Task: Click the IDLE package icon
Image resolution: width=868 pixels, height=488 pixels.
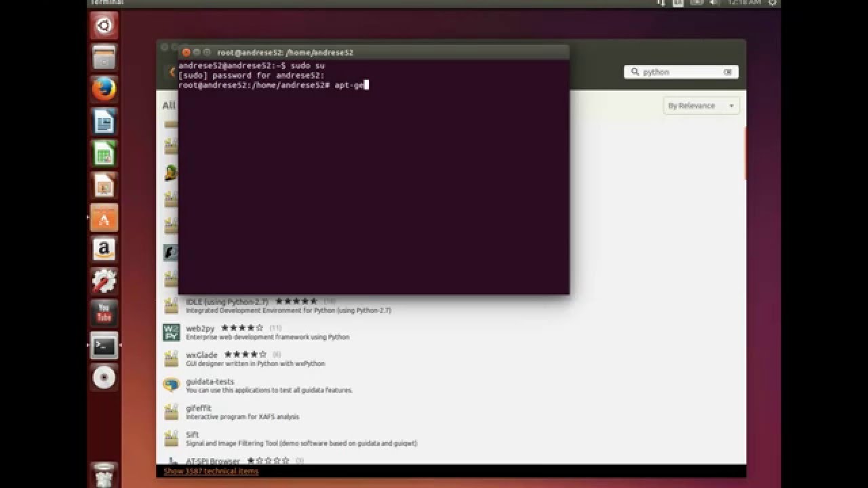Action: click(x=171, y=306)
